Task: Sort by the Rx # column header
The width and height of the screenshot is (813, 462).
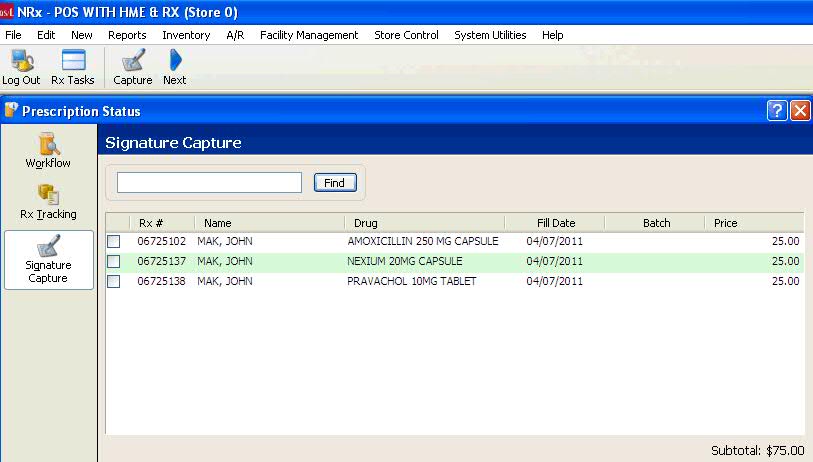Action: [x=162, y=223]
